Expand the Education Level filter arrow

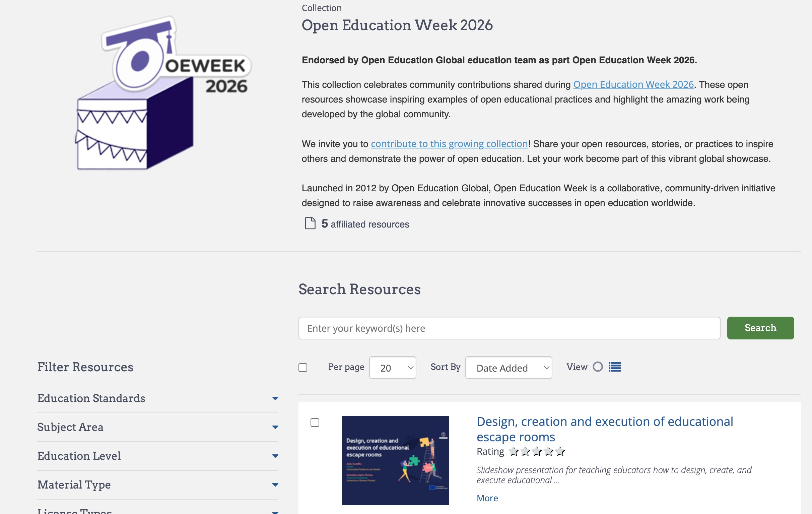pyautogui.click(x=275, y=456)
